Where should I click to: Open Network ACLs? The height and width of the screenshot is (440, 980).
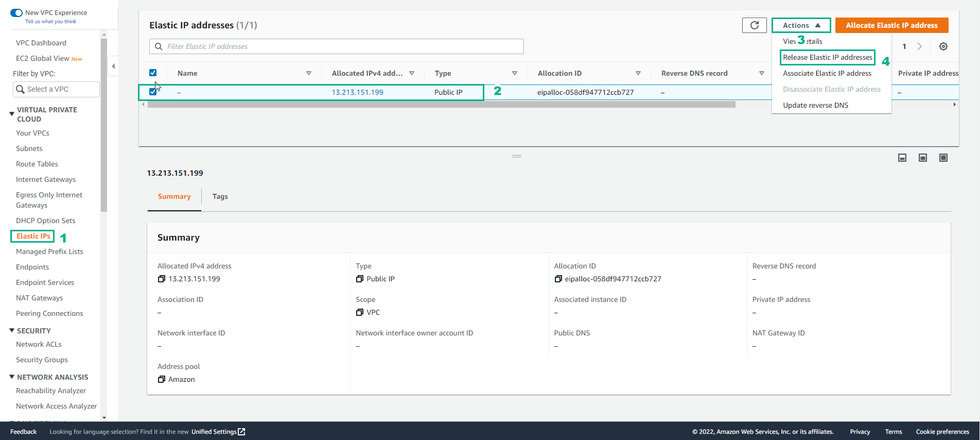[x=39, y=344]
